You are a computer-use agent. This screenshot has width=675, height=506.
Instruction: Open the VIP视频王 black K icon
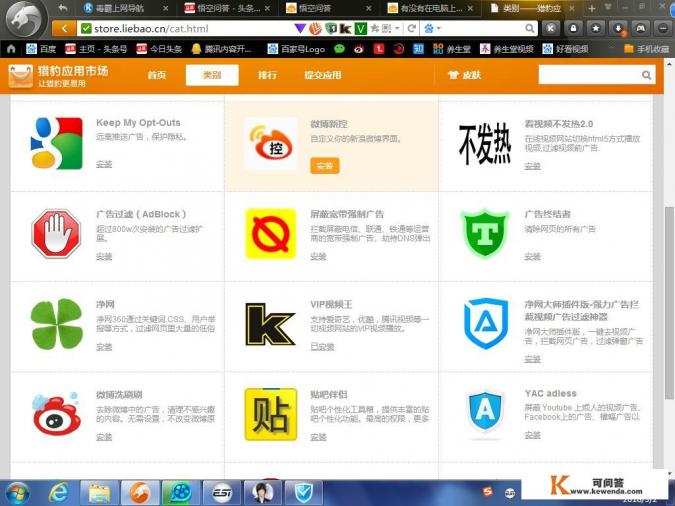coord(270,324)
